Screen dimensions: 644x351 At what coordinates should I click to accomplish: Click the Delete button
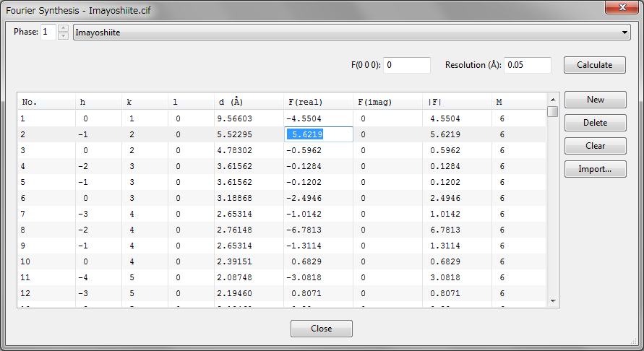coord(595,123)
